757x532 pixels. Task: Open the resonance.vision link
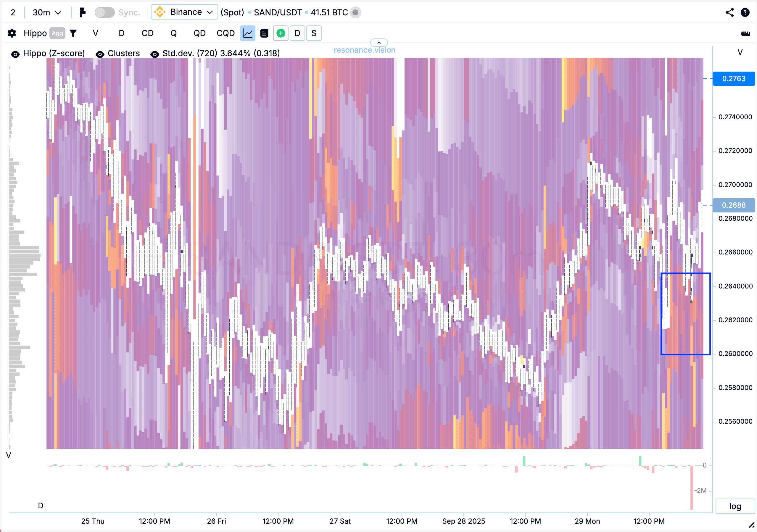pos(364,50)
